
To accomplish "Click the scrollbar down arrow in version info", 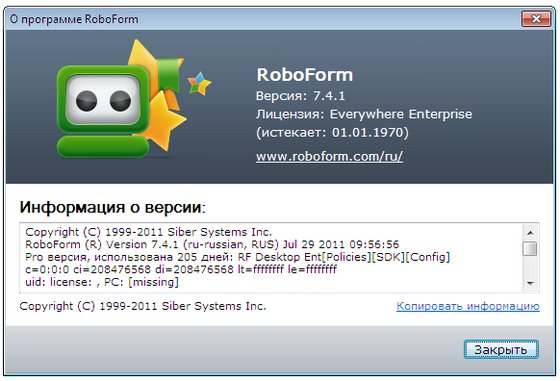I will (x=530, y=284).
